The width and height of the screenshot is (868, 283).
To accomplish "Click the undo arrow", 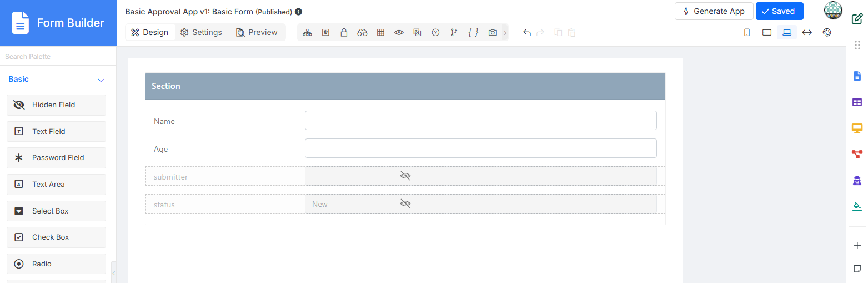I will point(527,32).
